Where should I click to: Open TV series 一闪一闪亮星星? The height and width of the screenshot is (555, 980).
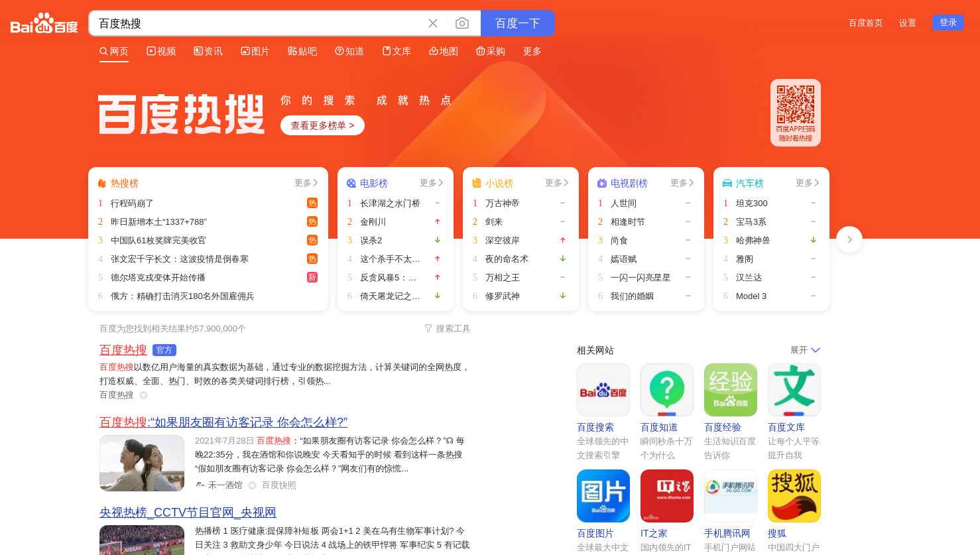pos(641,277)
